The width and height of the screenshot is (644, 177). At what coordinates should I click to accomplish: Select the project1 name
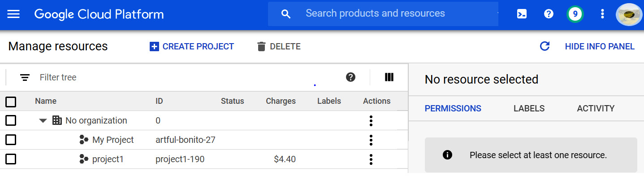(x=108, y=159)
